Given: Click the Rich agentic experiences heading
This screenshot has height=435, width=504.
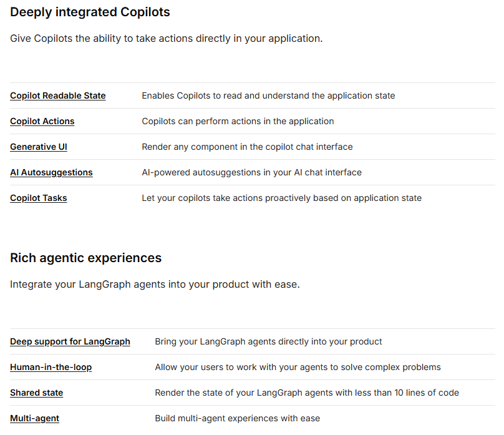Looking at the screenshot, I should [x=85, y=258].
